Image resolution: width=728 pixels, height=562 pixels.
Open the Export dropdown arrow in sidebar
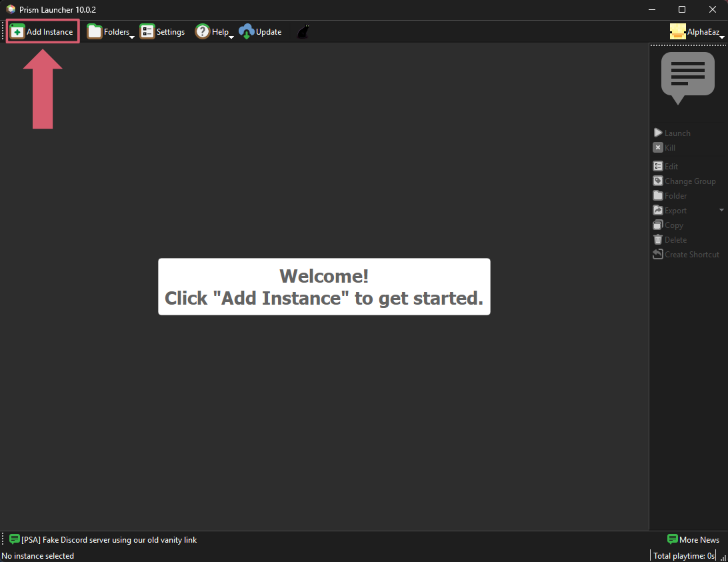tap(721, 210)
